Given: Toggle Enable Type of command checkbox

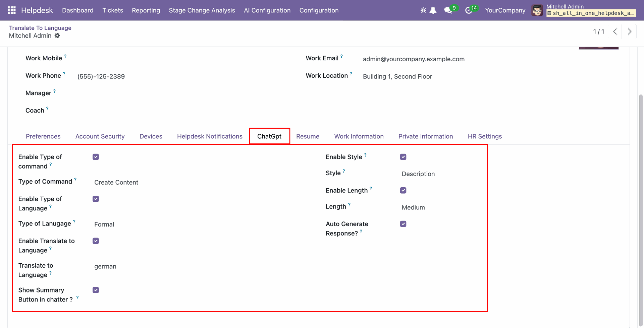Looking at the screenshot, I should (96, 157).
